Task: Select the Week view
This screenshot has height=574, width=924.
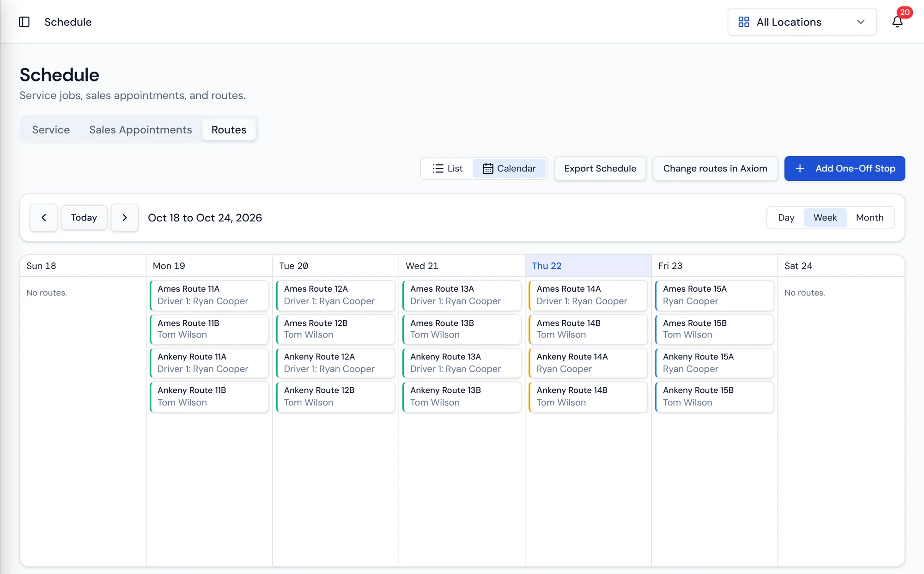Action: (825, 218)
